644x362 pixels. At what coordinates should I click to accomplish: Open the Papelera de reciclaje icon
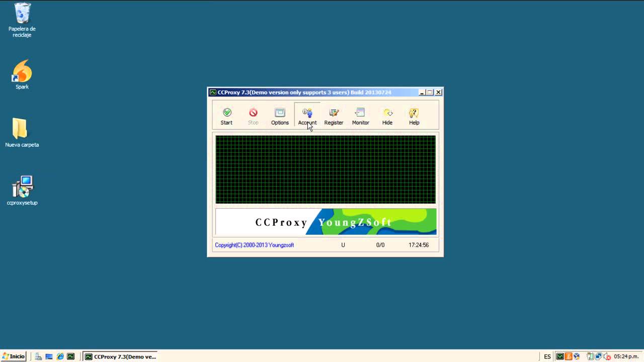[22, 20]
